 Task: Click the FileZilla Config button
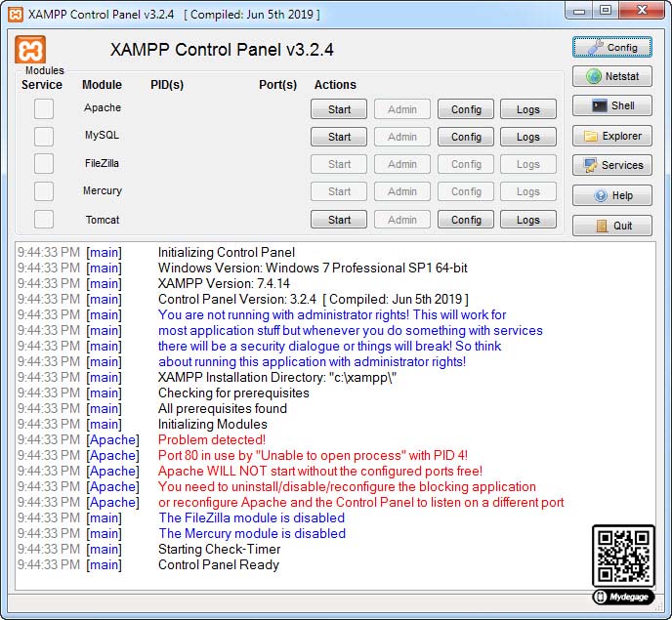pyautogui.click(x=466, y=164)
